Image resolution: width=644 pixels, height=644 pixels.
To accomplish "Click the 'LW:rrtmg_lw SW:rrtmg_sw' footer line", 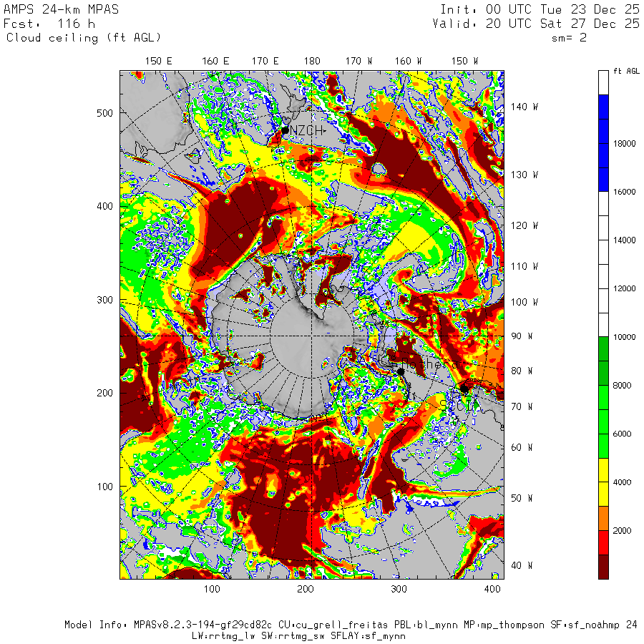I will pos(298,636).
